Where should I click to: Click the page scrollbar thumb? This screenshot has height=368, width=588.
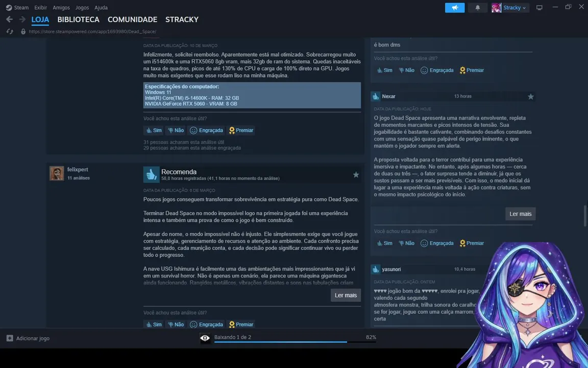[585, 216]
